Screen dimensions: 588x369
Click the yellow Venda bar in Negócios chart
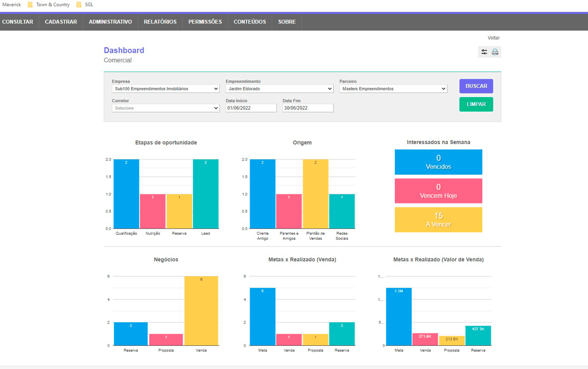coord(201,312)
